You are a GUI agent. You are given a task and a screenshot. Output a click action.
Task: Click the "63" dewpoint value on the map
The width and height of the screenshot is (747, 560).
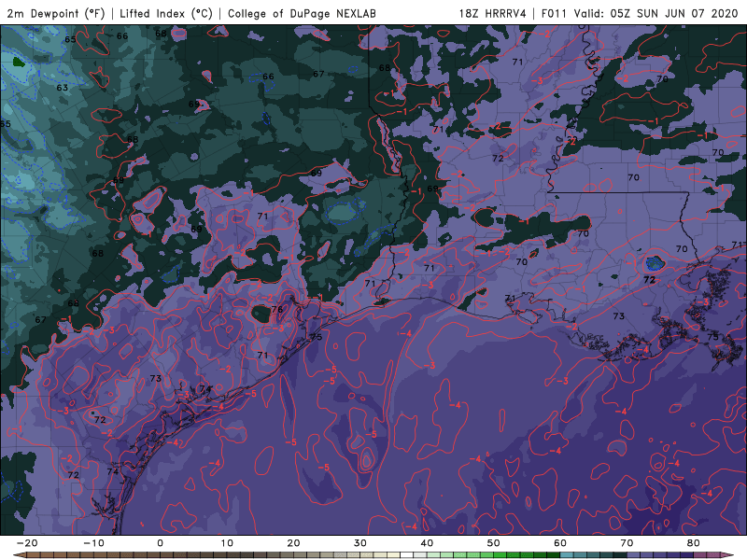click(63, 88)
